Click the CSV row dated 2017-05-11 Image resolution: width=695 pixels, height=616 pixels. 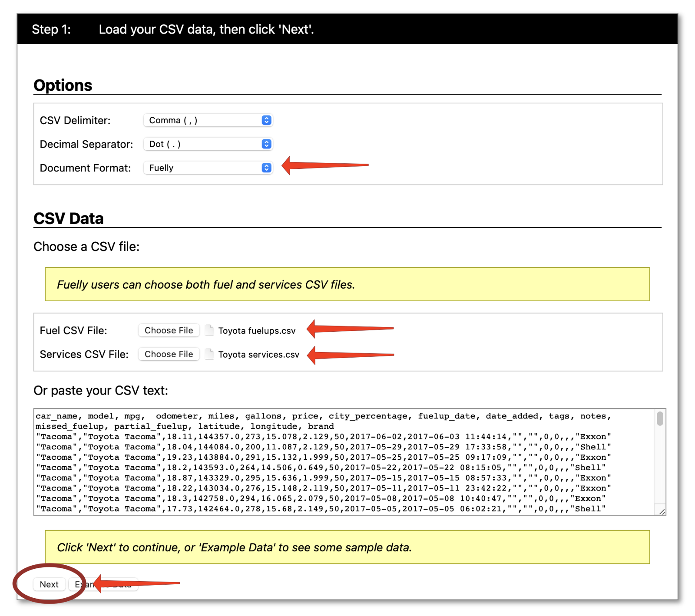(x=324, y=488)
